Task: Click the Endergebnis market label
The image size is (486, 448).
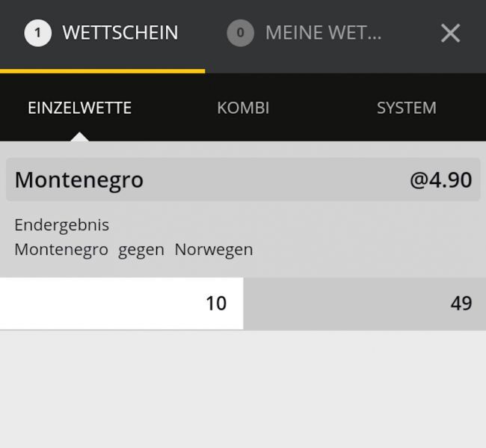Action: click(x=61, y=224)
